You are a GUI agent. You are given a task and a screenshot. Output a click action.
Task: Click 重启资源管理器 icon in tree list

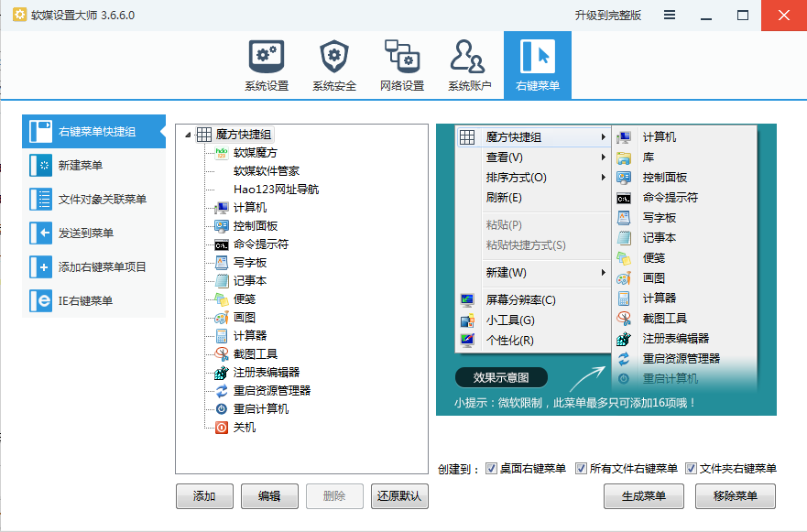tap(222, 390)
